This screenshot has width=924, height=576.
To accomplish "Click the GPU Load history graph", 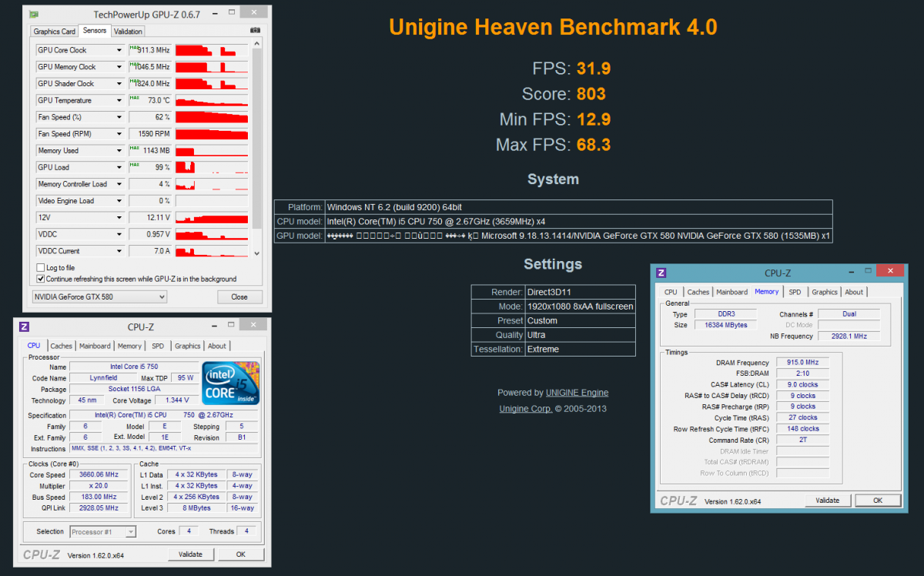I will 212,167.
